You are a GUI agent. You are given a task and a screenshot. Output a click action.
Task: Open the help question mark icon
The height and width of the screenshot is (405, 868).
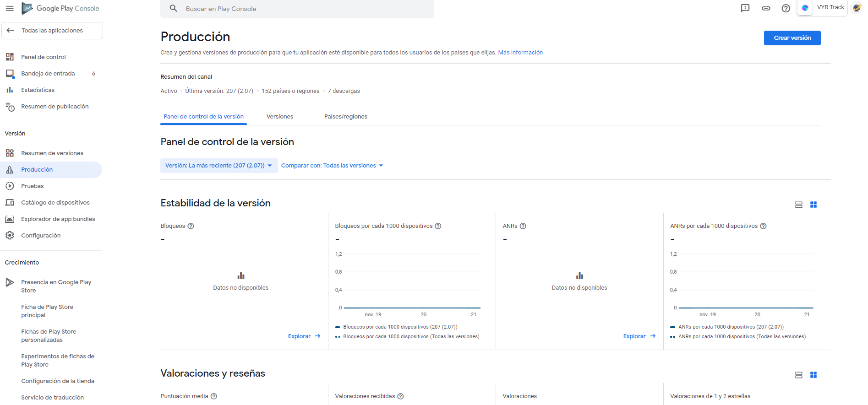(x=786, y=8)
